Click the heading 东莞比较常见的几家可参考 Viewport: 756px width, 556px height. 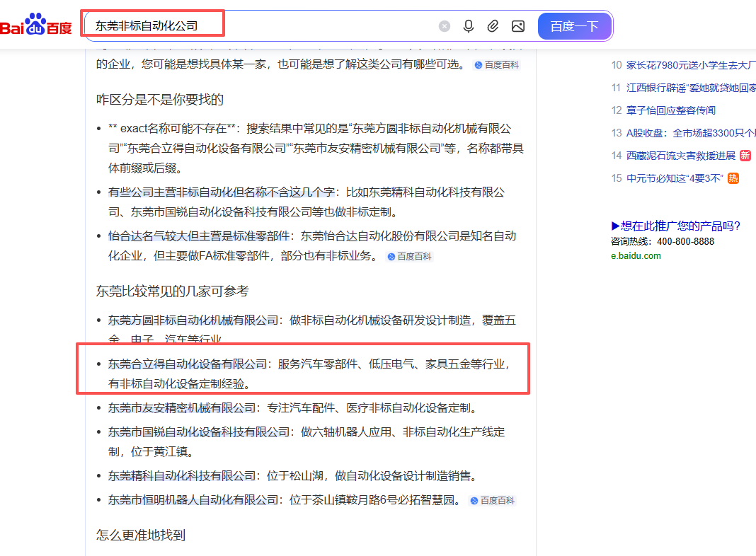pos(172,291)
